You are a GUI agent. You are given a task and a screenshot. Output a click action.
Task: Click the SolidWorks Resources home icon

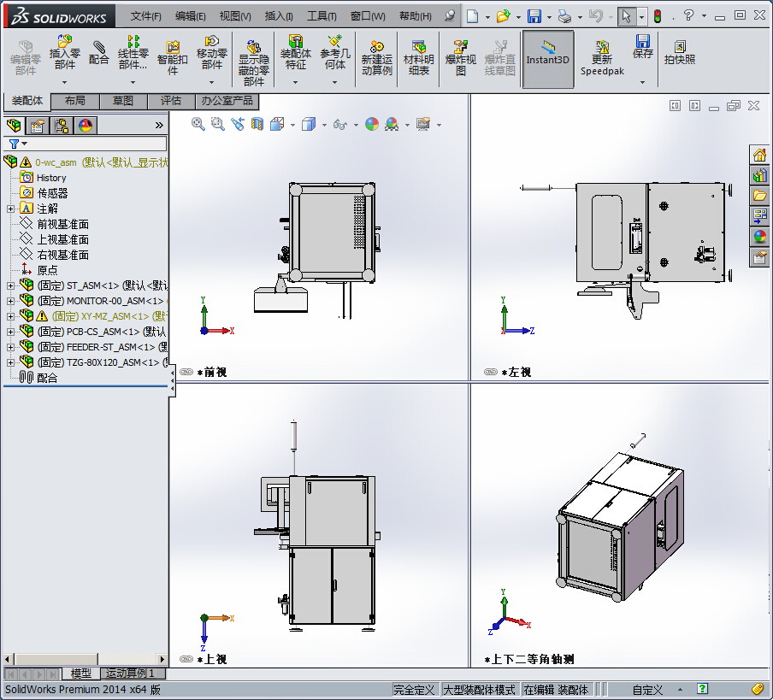759,156
